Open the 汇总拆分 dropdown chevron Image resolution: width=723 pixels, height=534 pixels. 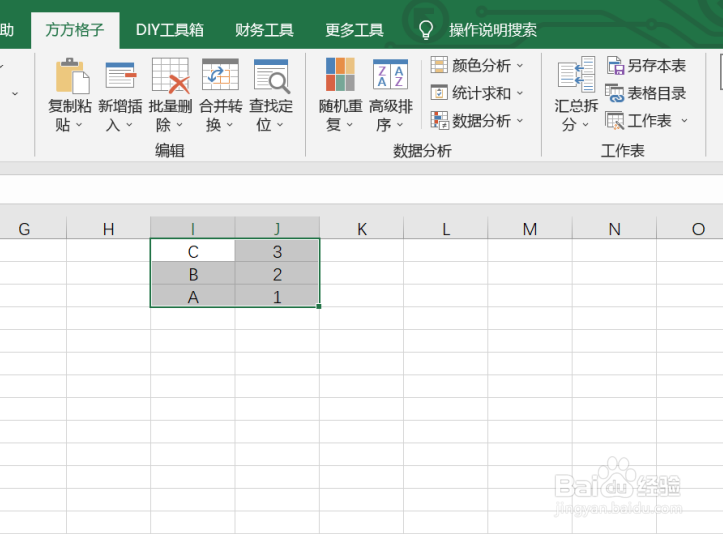click(586, 125)
